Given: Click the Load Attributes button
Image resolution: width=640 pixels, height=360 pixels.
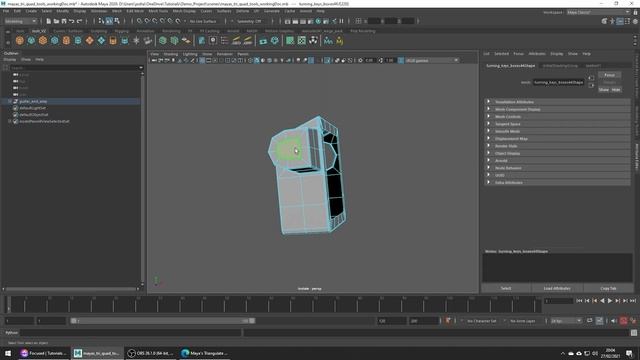Looking at the screenshot, I should 557,288.
